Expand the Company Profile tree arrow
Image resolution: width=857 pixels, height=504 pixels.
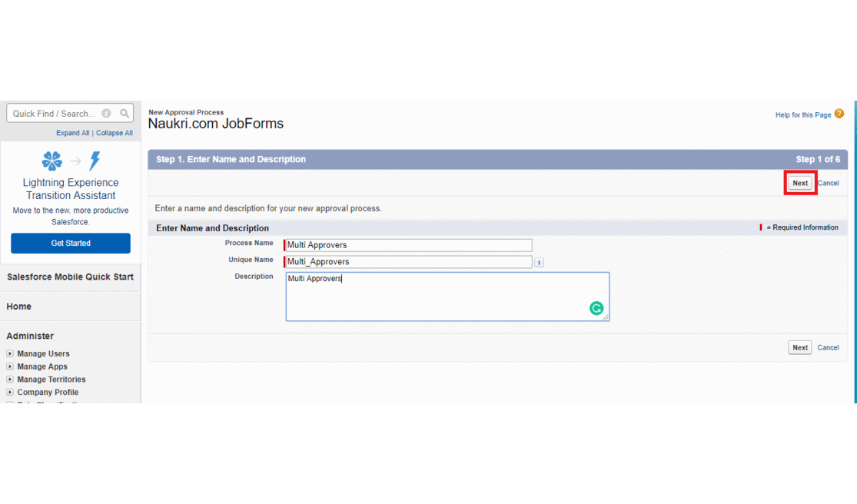10,393
